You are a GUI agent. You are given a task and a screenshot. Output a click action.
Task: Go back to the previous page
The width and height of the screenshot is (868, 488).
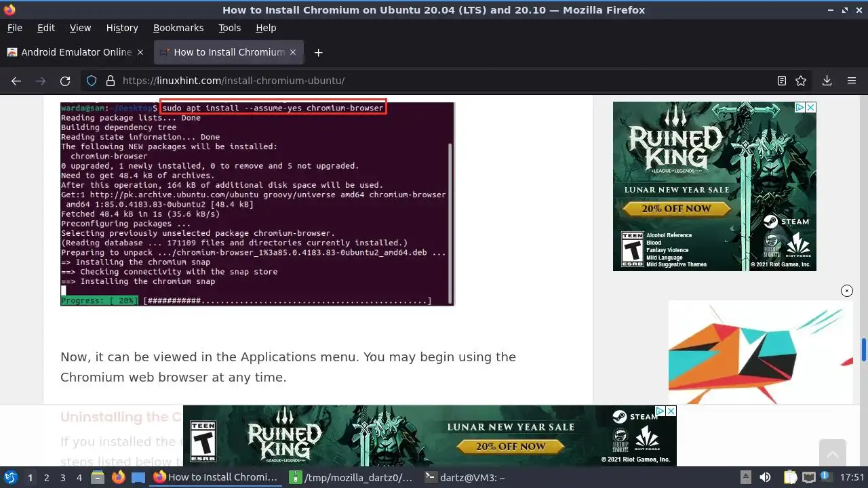pyautogui.click(x=16, y=81)
